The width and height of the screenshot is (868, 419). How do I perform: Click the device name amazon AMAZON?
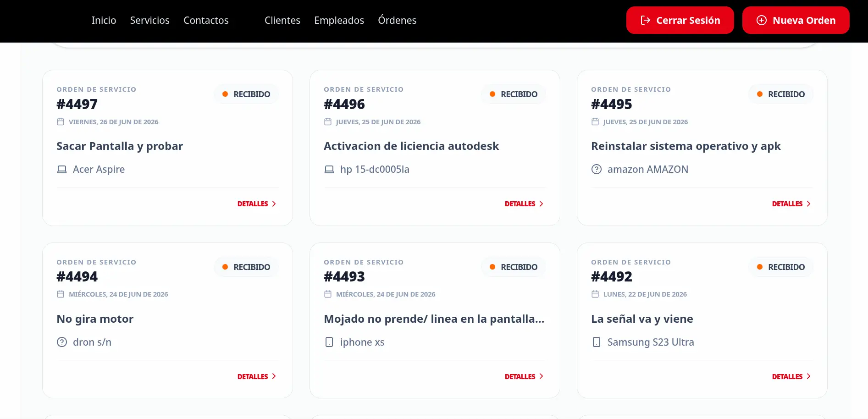click(x=648, y=170)
